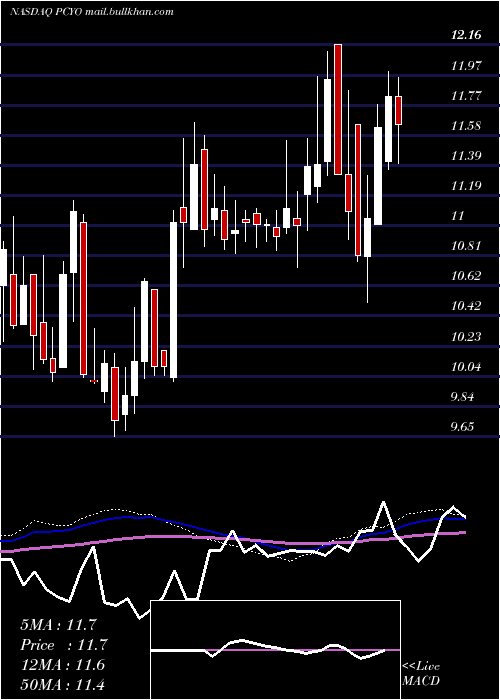This screenshot has width=500, height=700.
Task: Click the 11.58 price axis label
Action: point(466,125)
